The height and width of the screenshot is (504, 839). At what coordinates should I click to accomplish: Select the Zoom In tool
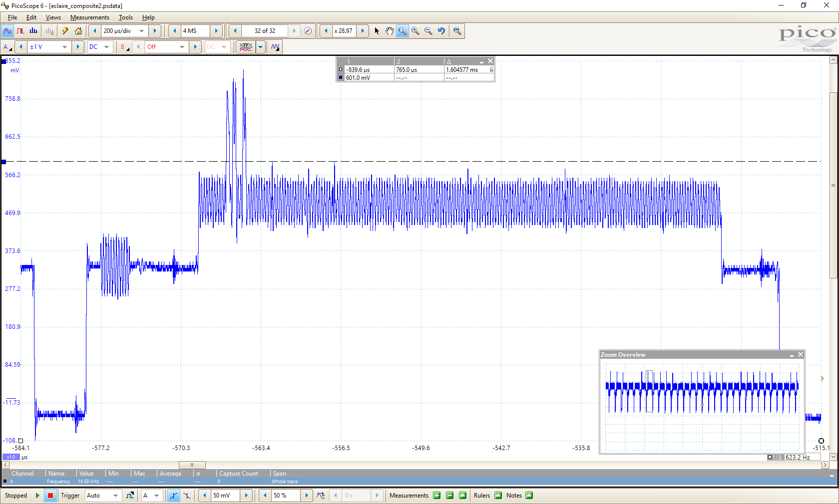(x=416, y=31)
